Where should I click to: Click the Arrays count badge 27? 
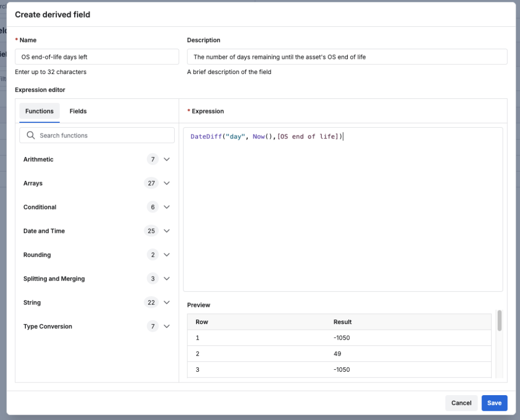tap(151, 183)
